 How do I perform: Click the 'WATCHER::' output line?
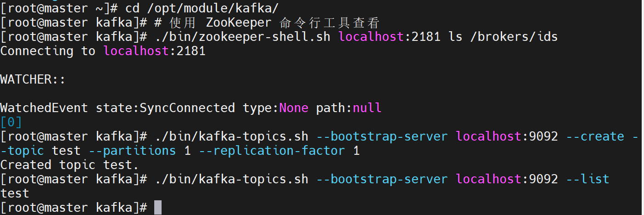(x=33, y=79)
